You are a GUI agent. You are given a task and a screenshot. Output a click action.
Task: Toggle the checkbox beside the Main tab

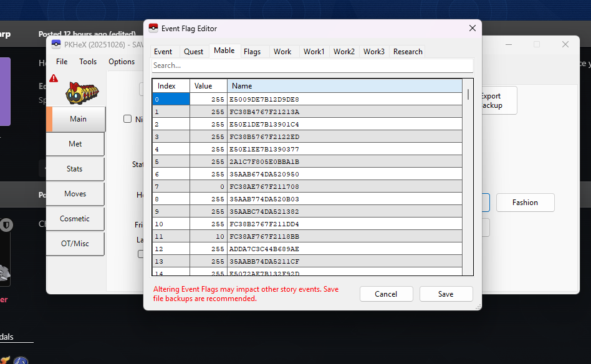click(x=127, y=119)
